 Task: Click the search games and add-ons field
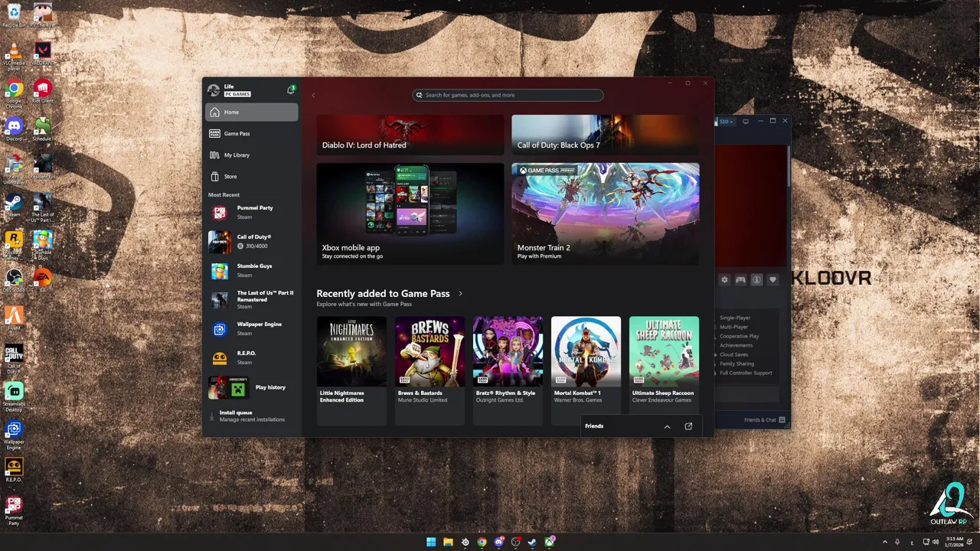coord(508,95)
